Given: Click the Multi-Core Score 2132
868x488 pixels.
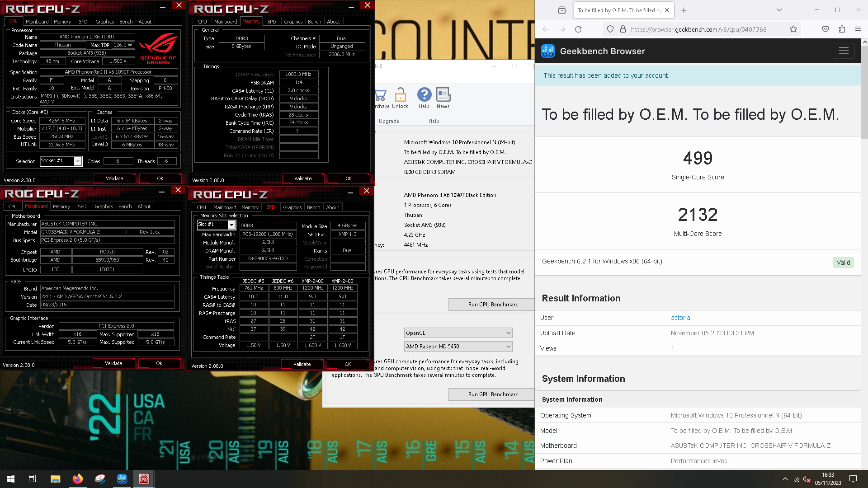Looking at the screenshot, I should pos(698,215).
